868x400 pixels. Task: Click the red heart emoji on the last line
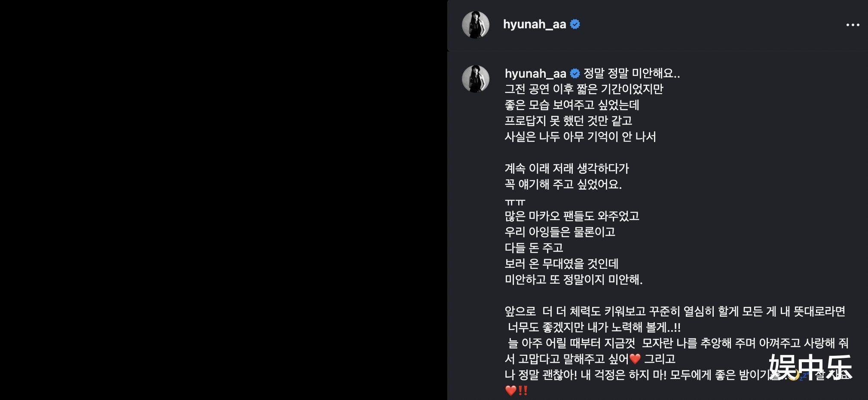click(x=510, y=391)
